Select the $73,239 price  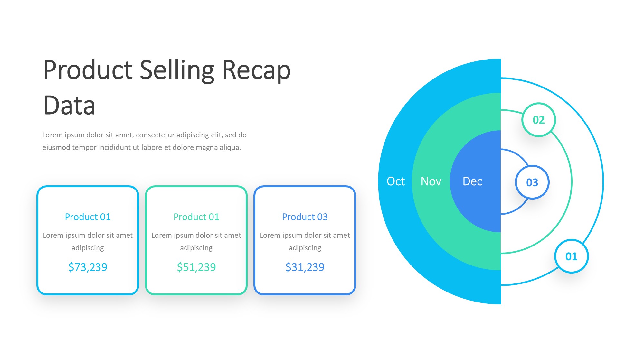pos(88,267)
